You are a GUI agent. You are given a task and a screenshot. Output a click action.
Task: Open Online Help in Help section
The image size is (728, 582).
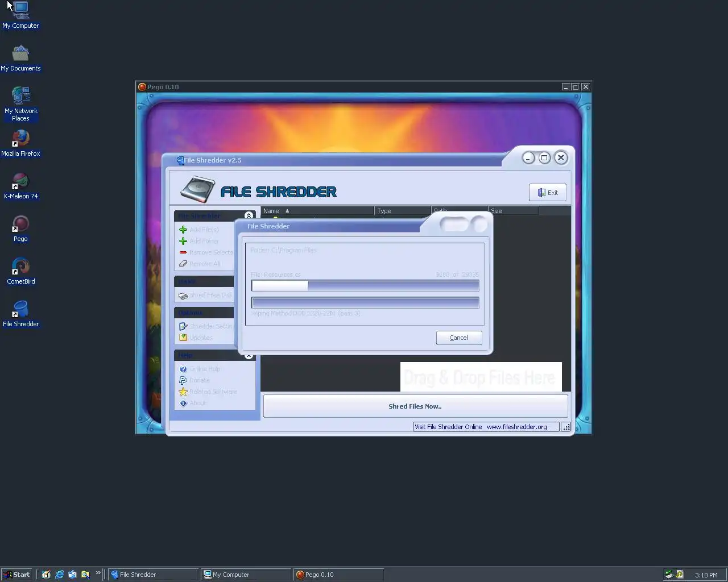tap(200, 369)
